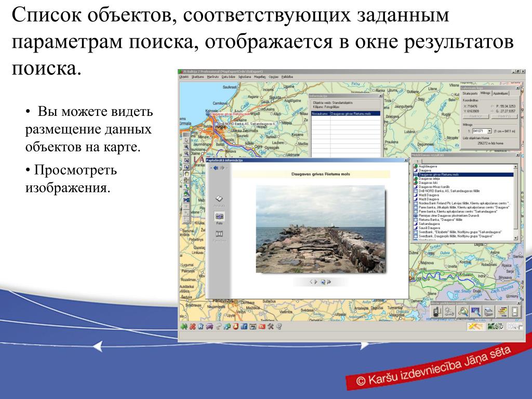The image size is (532, 399).
Task: Select the Foto camera icon
Action: pos(219,217)
